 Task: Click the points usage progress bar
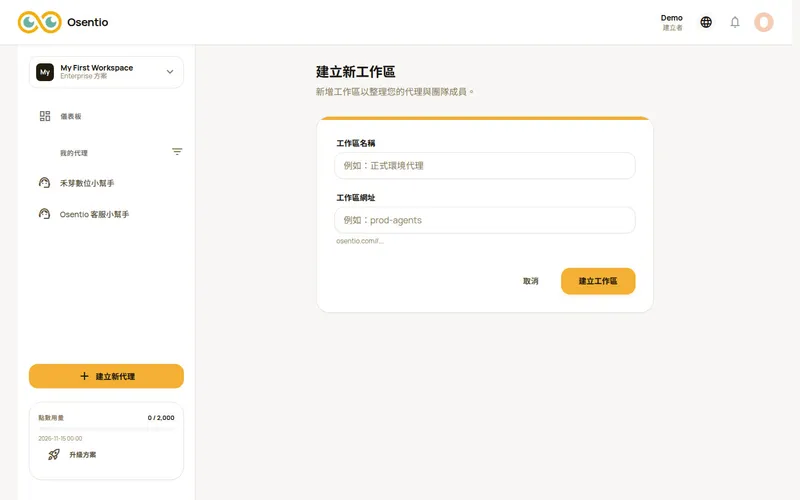106,429
